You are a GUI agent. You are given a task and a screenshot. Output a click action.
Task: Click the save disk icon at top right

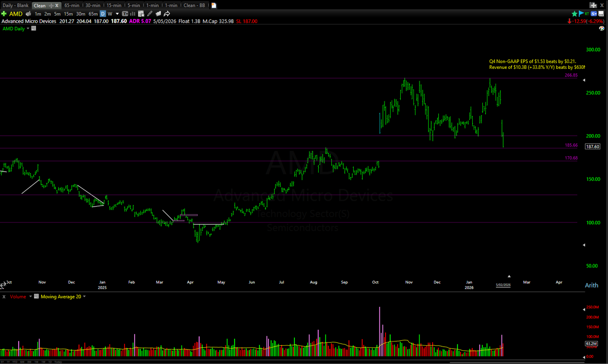tap(601, 14)
